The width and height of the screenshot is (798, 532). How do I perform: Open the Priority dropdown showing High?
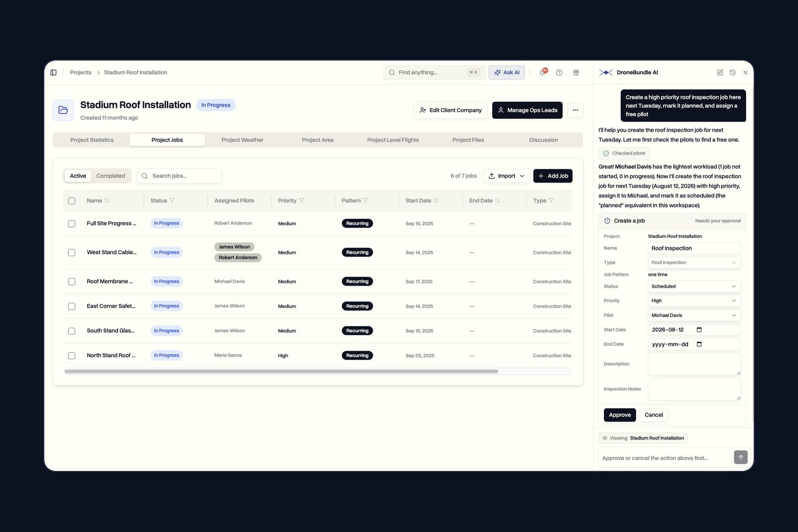pyautogui.click(x=694, y=300)
